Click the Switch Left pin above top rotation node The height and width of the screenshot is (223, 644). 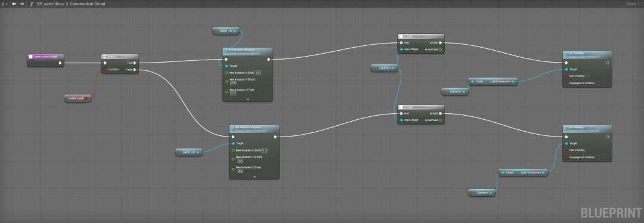pos(234,31)
